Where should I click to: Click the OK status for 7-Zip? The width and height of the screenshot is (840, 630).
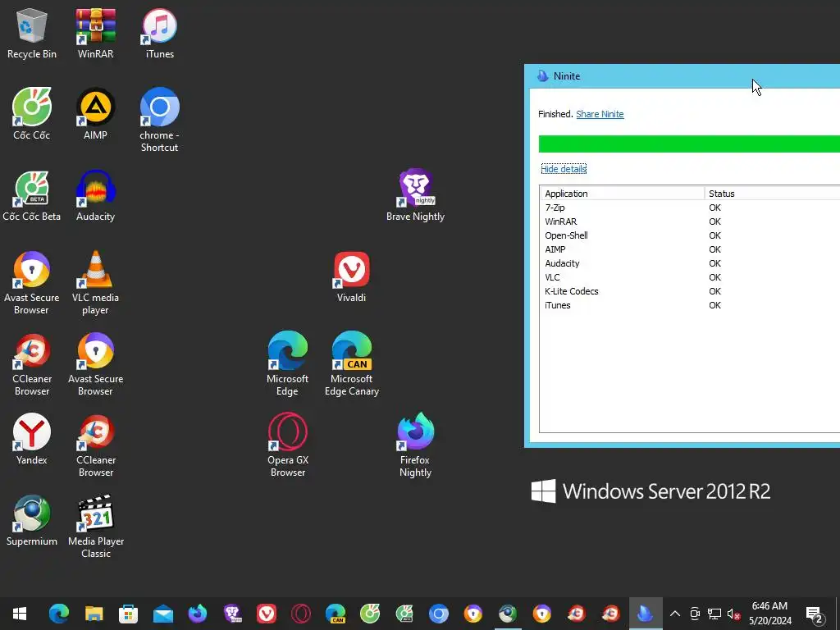(x=714, y=208)
